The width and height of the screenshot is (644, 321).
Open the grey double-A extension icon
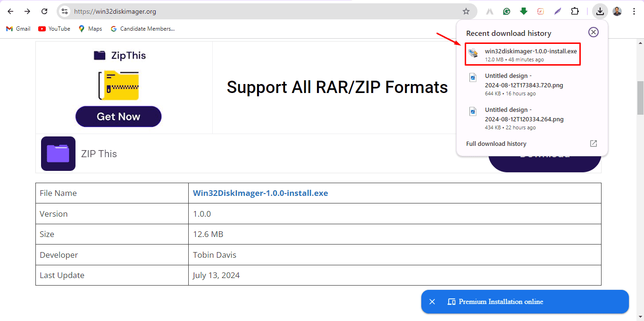coord(490,11)
